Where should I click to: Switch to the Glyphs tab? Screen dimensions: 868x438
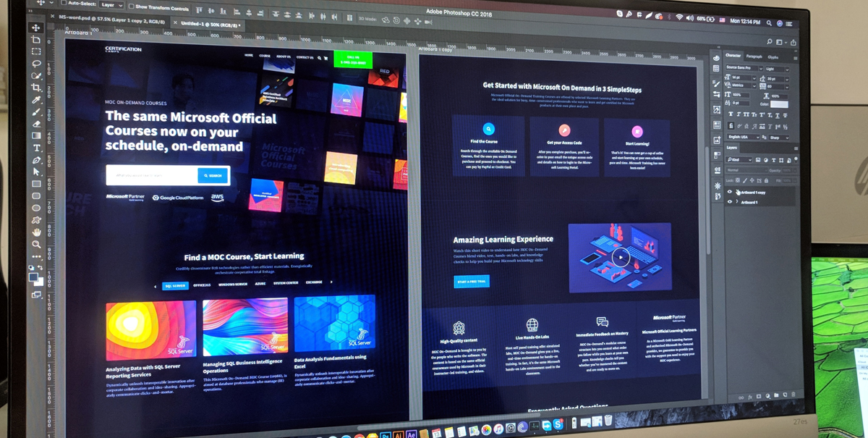773,56
